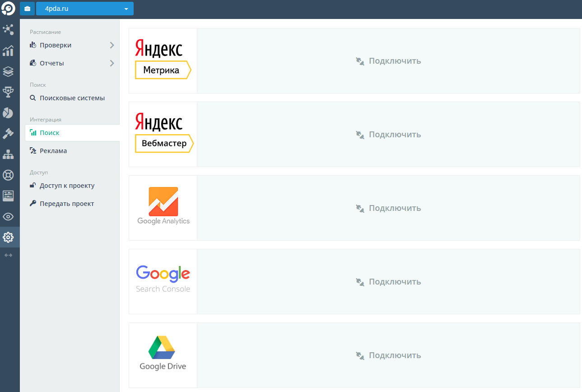
Task: Open the briefcase projects button
Action: [27, 9]
